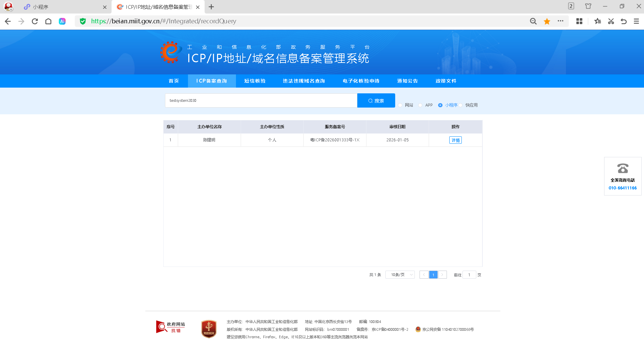Click the bookmark star icon
The height and width of the screenshot is (345, 644).
(x=547, y=21)
